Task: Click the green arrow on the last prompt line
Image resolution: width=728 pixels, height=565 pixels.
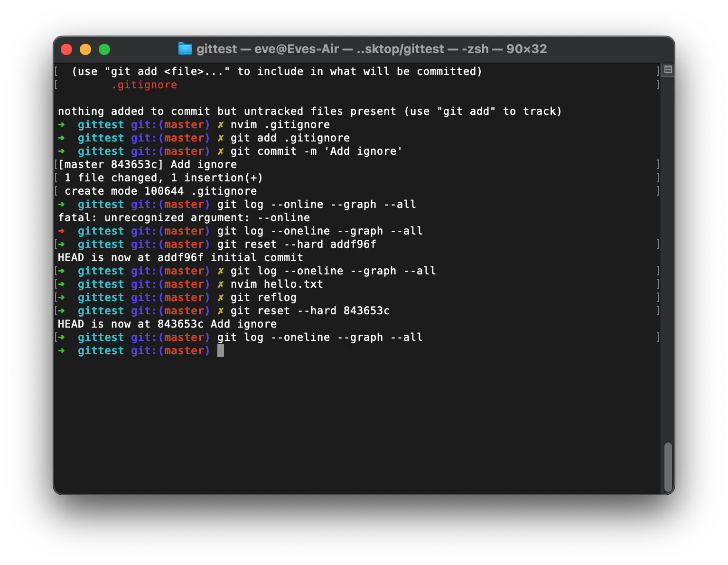Action: coord(61,351)
